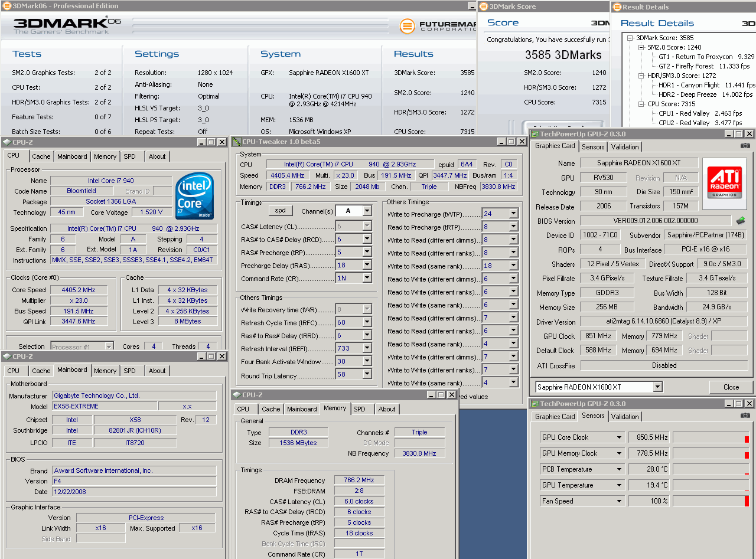
Task: Click the Driver Version ati2mtag field in GPU-Z
Action: [x=664, y=322]
